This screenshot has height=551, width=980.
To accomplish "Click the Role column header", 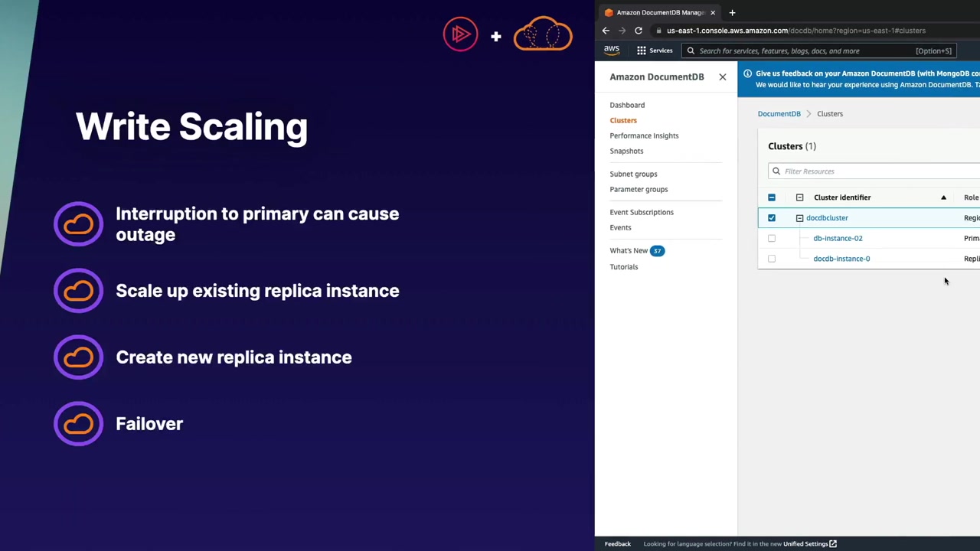I will click(x=971, y=197).
